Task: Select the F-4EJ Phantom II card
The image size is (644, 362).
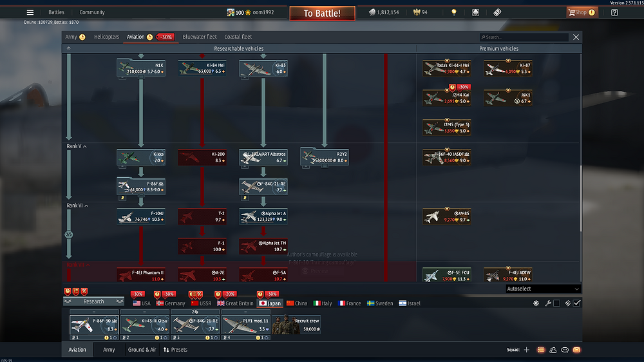Action: point(141,275)
